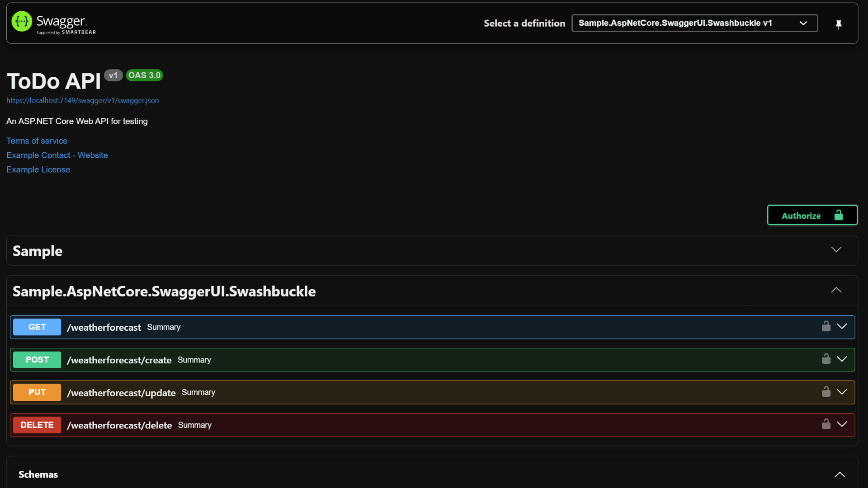Click the Example Contact Website menu item

coord(57,155)
